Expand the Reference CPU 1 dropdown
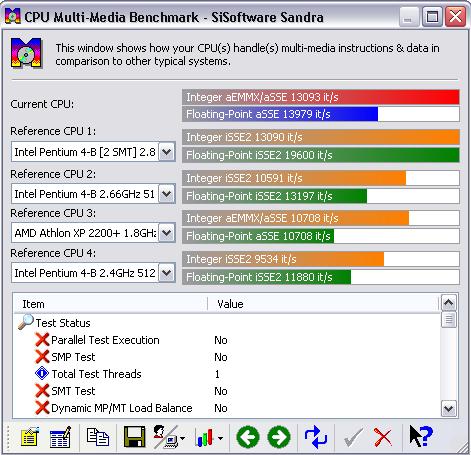 (x=166, y=152)
